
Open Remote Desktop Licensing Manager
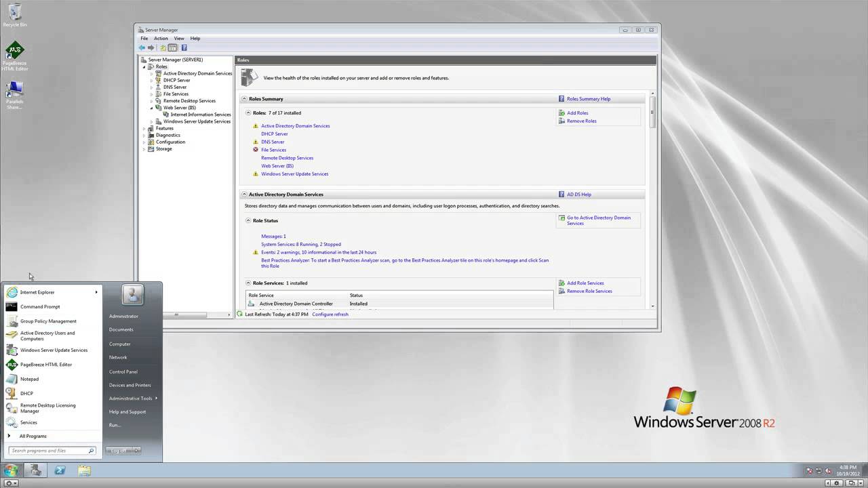click(x=52, y=408)
